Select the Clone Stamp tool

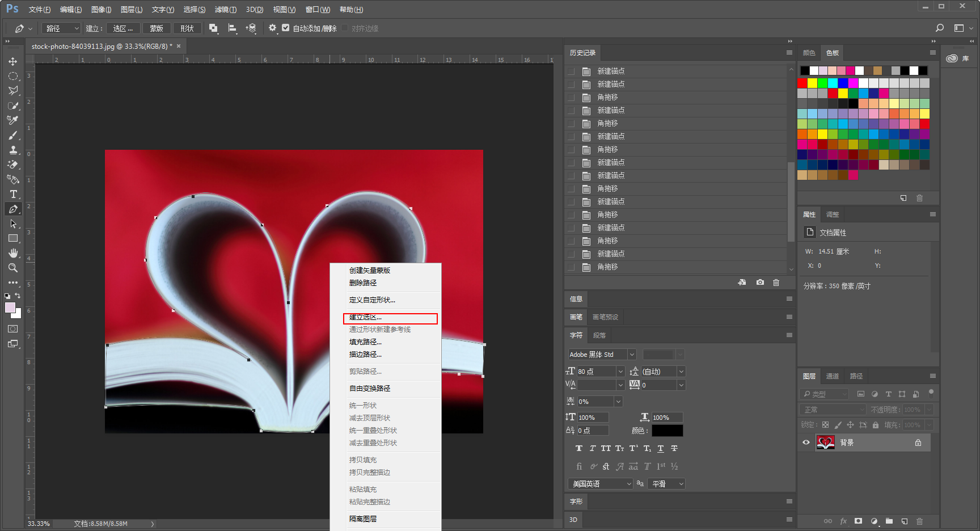point(13,150)
